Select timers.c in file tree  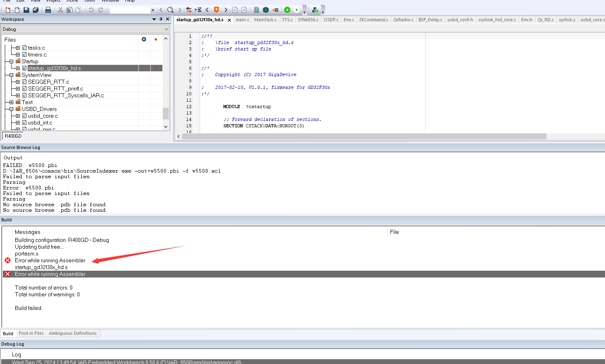[37, 55]
